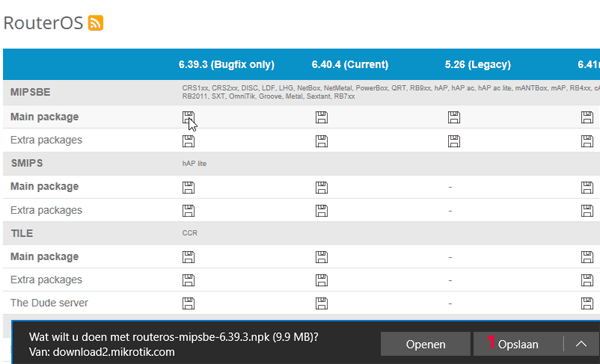Download TILE Extra packages 6.39.3 Bugfix
This screenshot has width=600, height=364.
click(x=188, y=281)
